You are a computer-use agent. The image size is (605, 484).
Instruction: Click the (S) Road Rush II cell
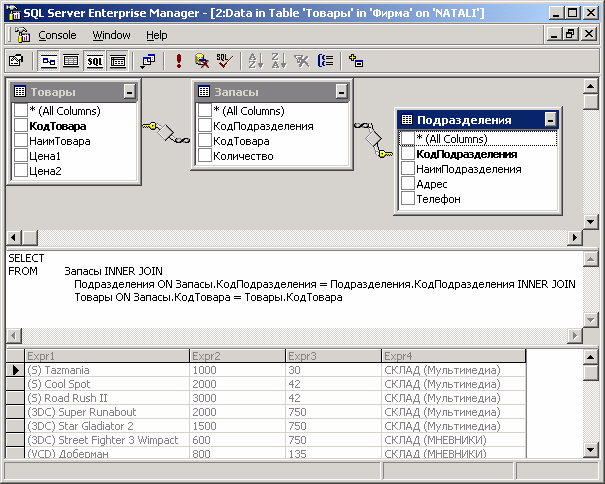(x=107, y=398)
